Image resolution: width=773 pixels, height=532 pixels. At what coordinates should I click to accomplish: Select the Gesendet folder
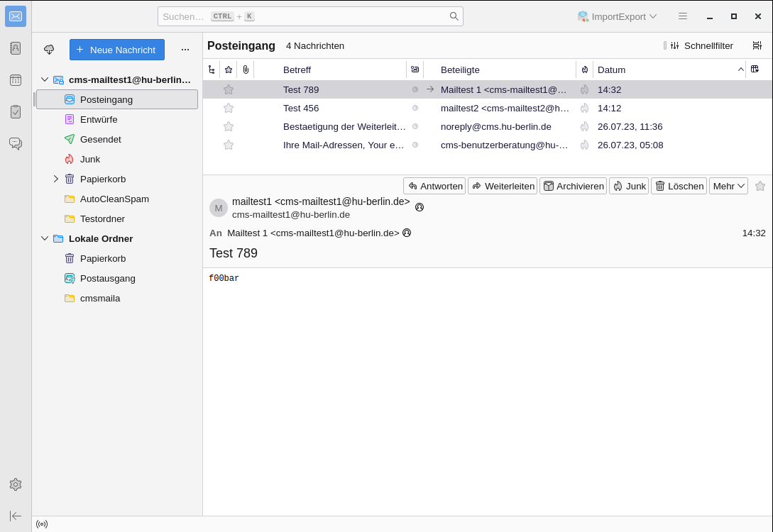click(x=100, y=139)
